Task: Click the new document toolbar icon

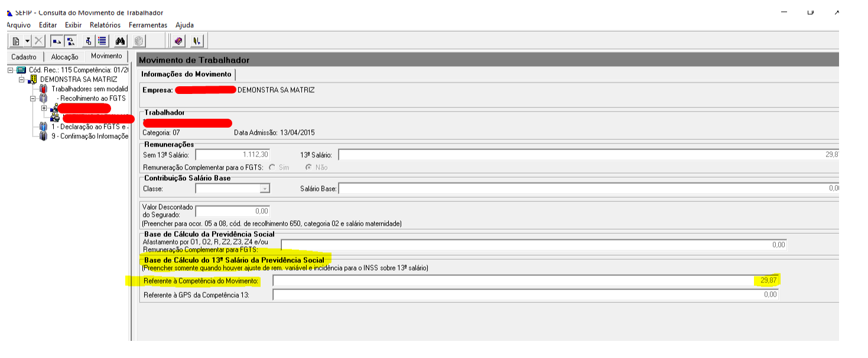Action: (15, 41)
